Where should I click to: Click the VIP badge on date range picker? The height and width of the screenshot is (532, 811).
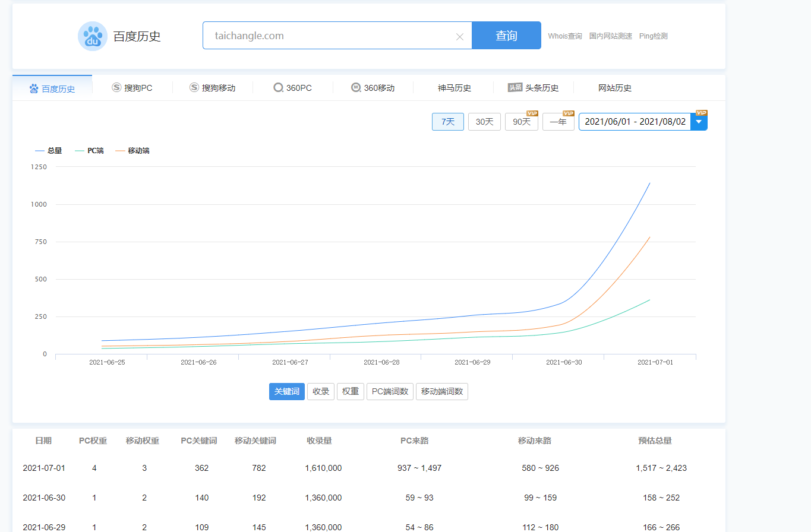click(702, 113)
